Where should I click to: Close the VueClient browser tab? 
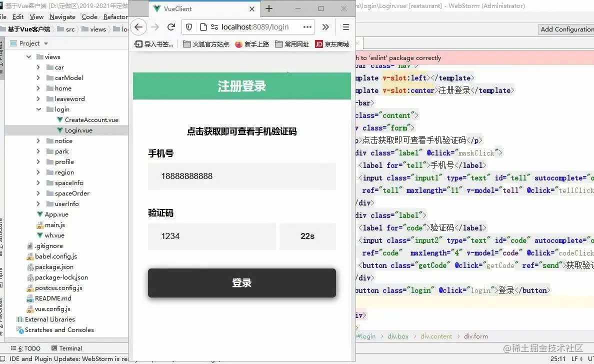tap(252, 8)
